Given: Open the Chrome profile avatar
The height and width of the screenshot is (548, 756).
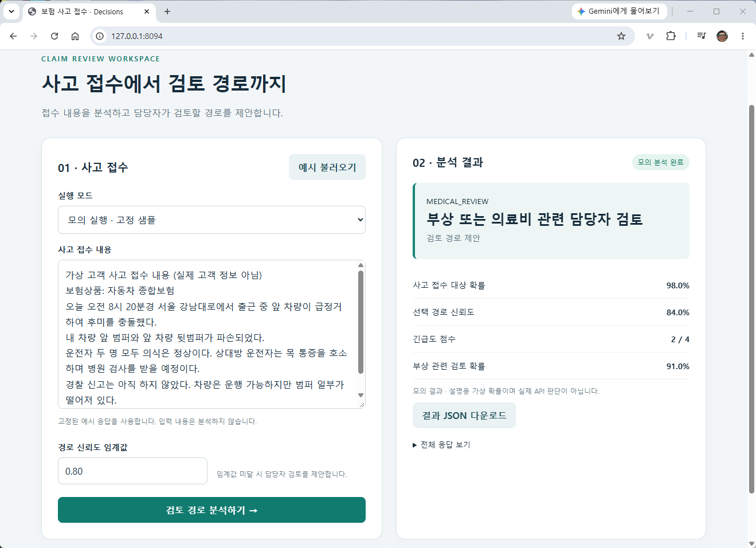Looking at the screenshot, I should click(x=722, y=36).
